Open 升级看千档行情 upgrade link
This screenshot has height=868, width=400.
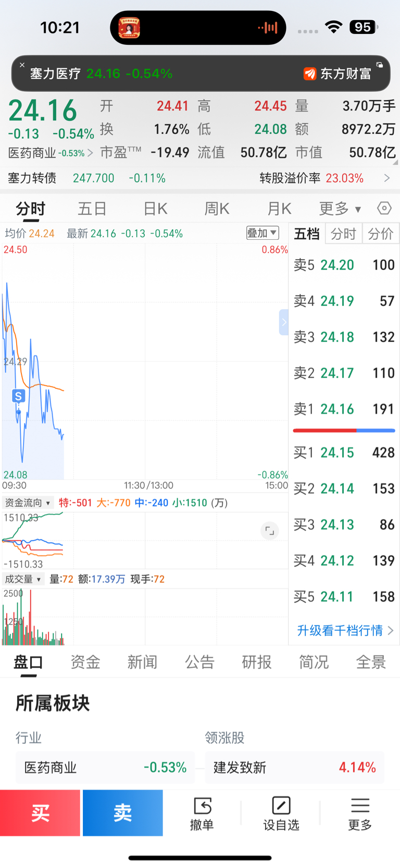[x=345, y=630]
